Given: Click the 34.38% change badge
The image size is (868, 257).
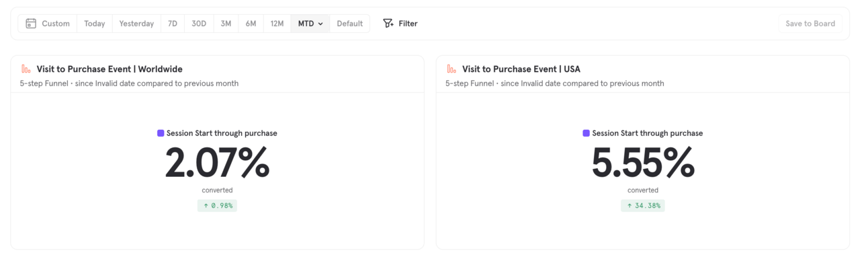Looking at the screenshot, I should pos(643,206).
